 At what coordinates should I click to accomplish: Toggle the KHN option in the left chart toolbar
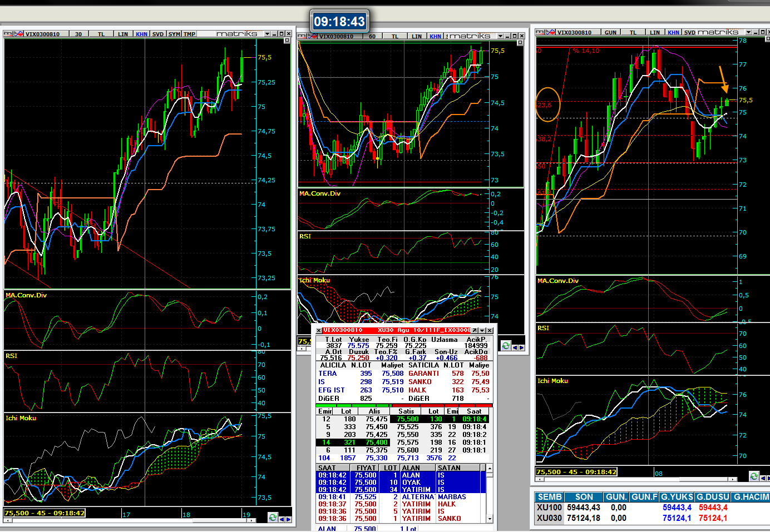coord(141,34)
